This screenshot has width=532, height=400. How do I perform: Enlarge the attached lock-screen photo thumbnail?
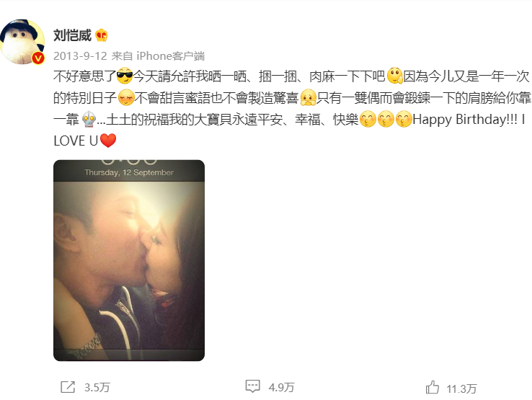(x=129, y=260)
